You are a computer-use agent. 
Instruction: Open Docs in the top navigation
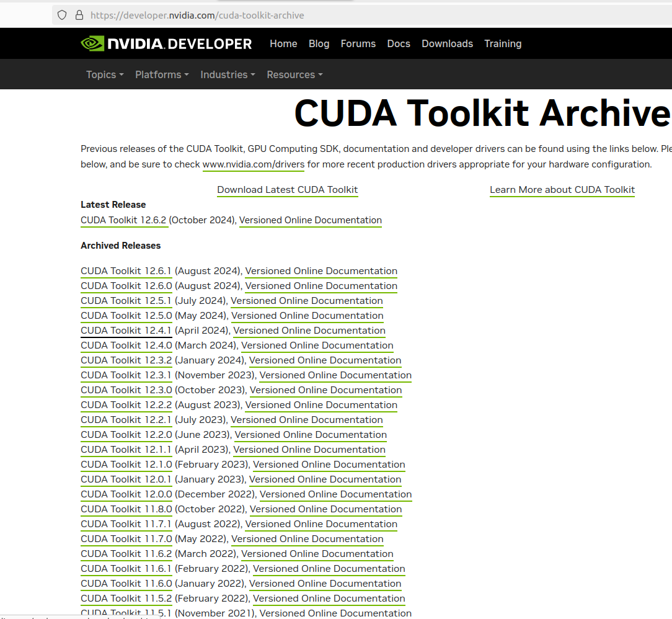coord(399,43)
